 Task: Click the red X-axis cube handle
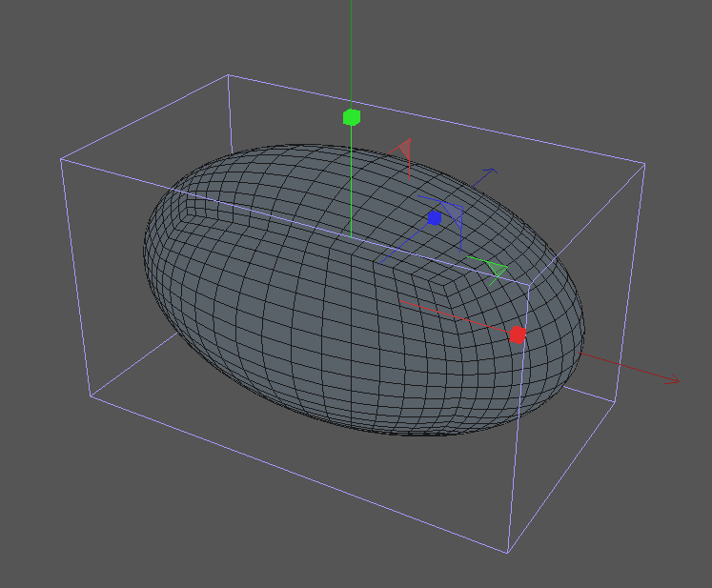click(517, 335)
